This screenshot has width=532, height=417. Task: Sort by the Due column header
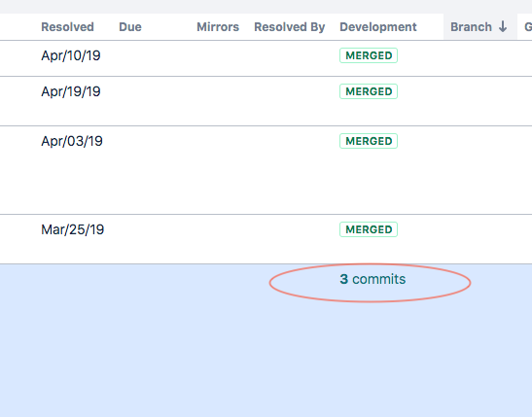tap(130, 27)
